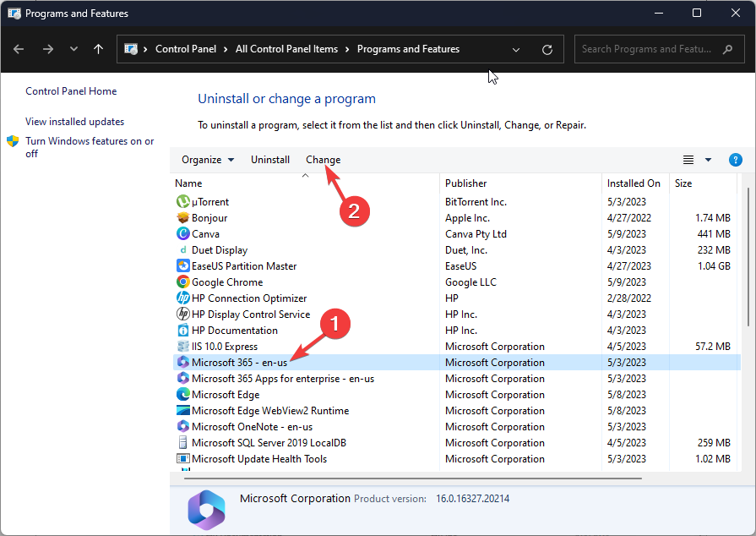Open recent locations chevron
Viewport: 756px width, 536px height.
pos(73,49)
